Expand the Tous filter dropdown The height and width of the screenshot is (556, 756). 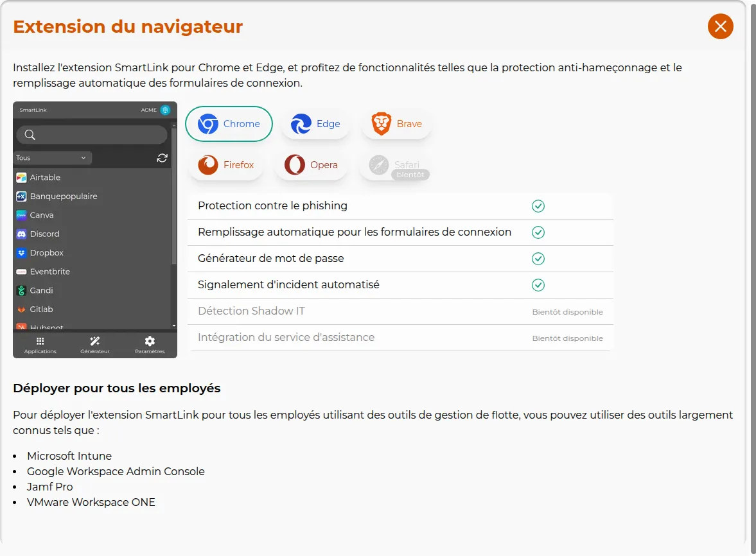point(53,157)
